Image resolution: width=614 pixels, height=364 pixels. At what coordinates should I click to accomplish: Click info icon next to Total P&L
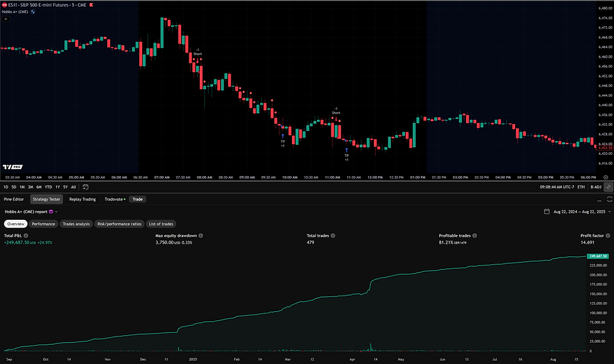[x=26, y=236]
